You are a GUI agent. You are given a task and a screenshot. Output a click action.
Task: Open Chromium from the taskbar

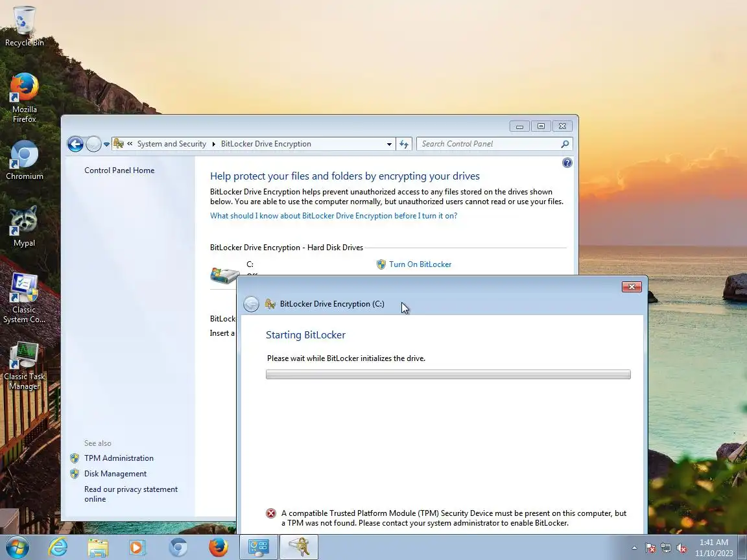[x=178, y=547]
